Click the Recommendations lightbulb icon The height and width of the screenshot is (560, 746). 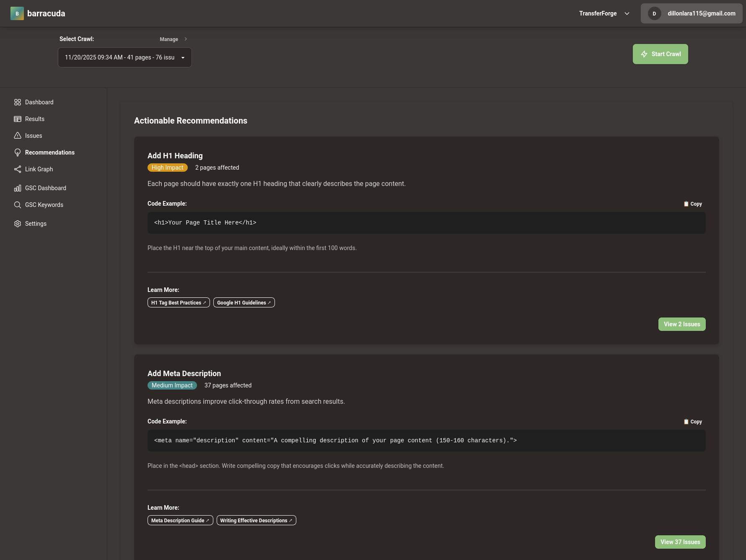(18, 152)
